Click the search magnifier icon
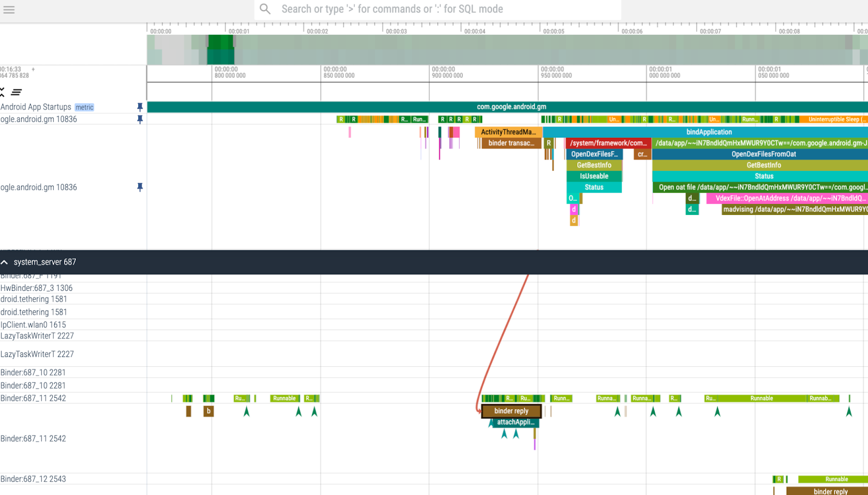 point(265,9)
